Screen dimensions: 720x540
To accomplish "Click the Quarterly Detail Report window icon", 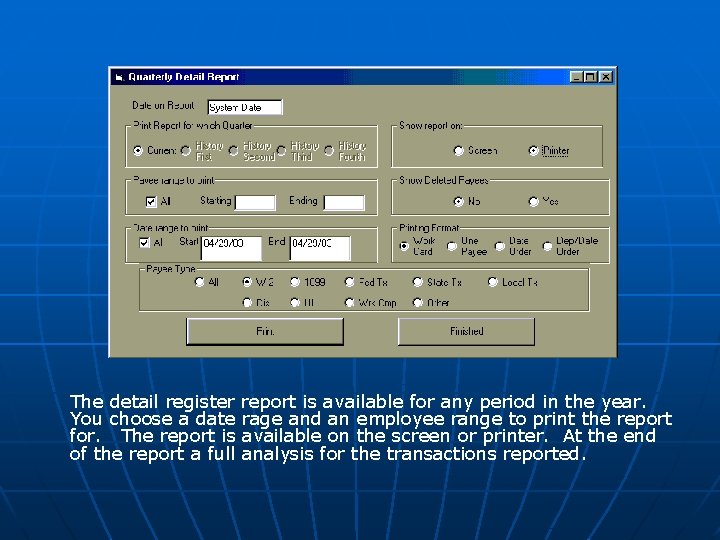I will 119,77.
